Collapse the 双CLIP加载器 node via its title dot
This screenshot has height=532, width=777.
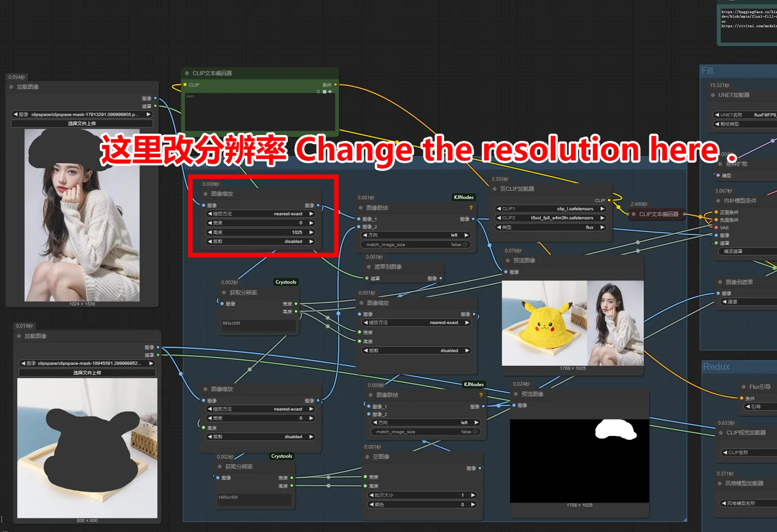[494, 189]
